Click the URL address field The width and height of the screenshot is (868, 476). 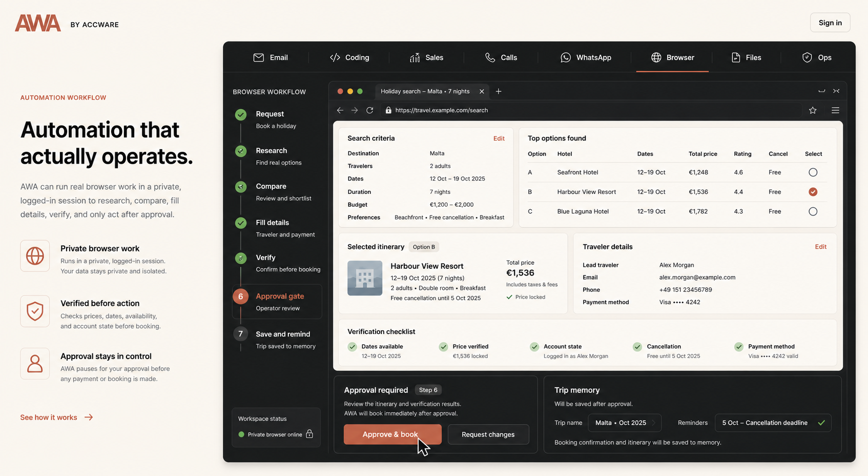591,110
